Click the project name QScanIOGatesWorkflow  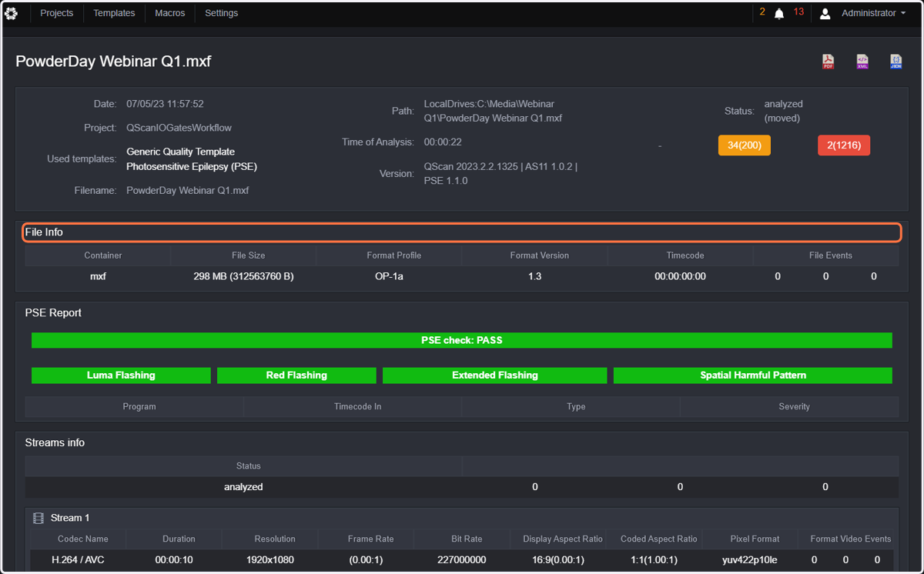(179, 128)
